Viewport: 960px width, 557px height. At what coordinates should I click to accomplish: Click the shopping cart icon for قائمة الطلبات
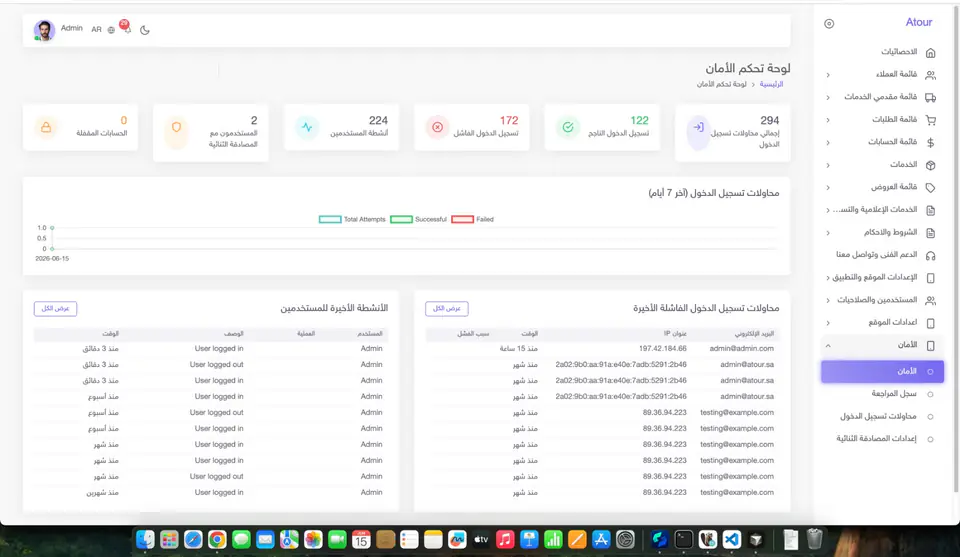click(931, 120)
